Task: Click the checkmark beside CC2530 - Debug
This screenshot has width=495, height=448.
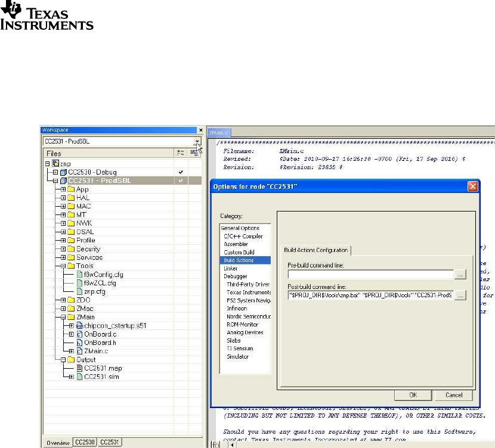Action: tap(181, 172)
